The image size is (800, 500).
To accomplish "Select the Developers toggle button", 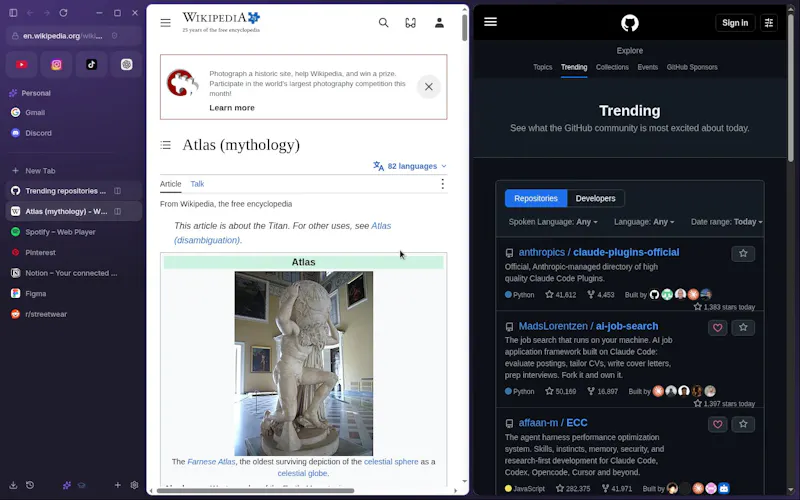I will (x=595, y=198).
